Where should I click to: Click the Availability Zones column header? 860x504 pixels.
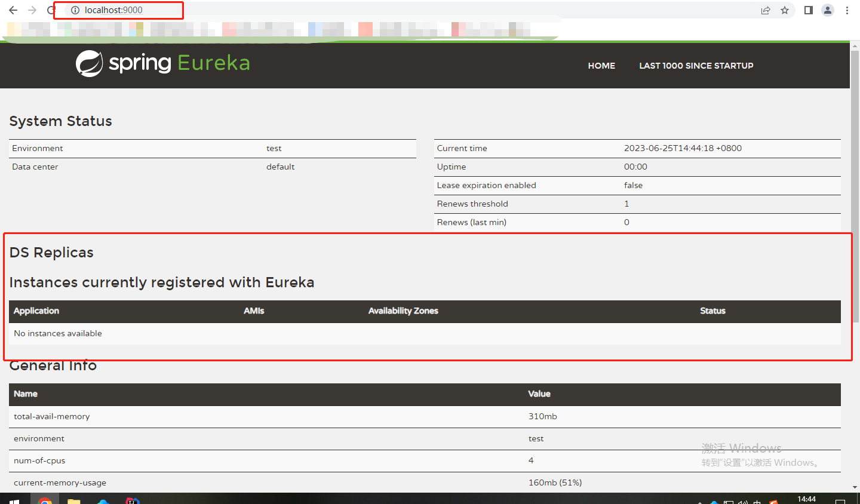(403, 311)
